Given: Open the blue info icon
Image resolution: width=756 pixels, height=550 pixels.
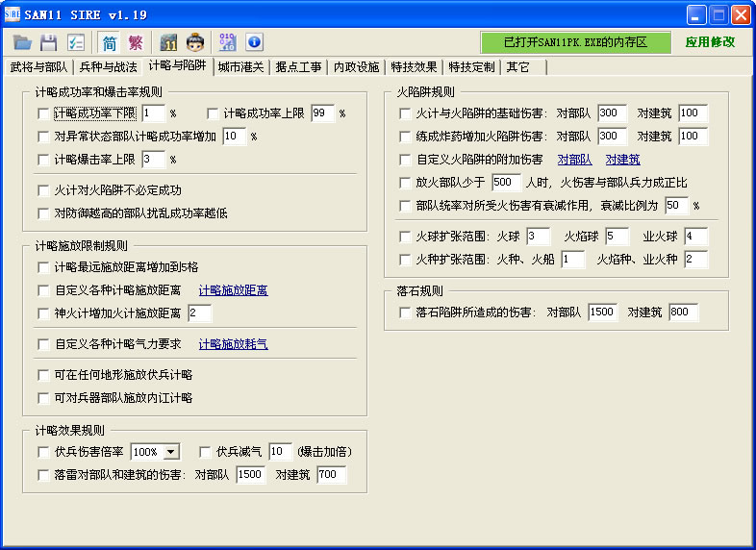Looking at the screenshot, I should [254, 42].
